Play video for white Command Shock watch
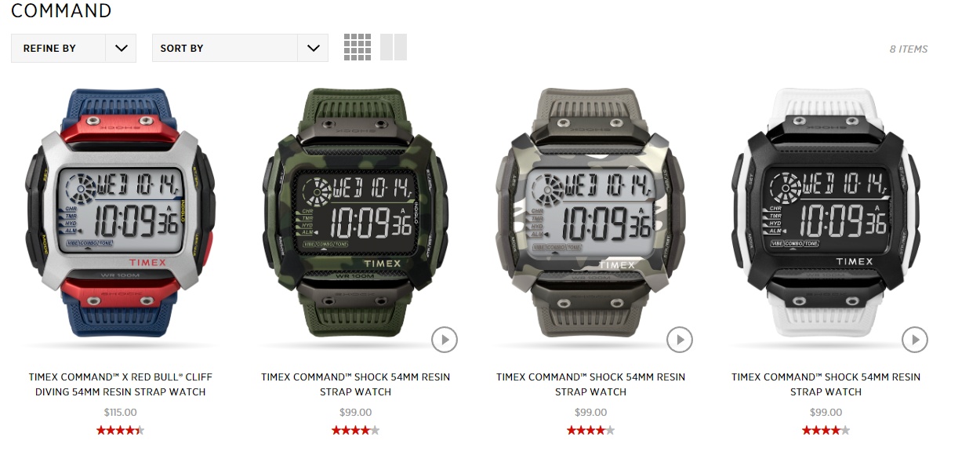Viewport: 980px width, 466px height. [915, 340]
